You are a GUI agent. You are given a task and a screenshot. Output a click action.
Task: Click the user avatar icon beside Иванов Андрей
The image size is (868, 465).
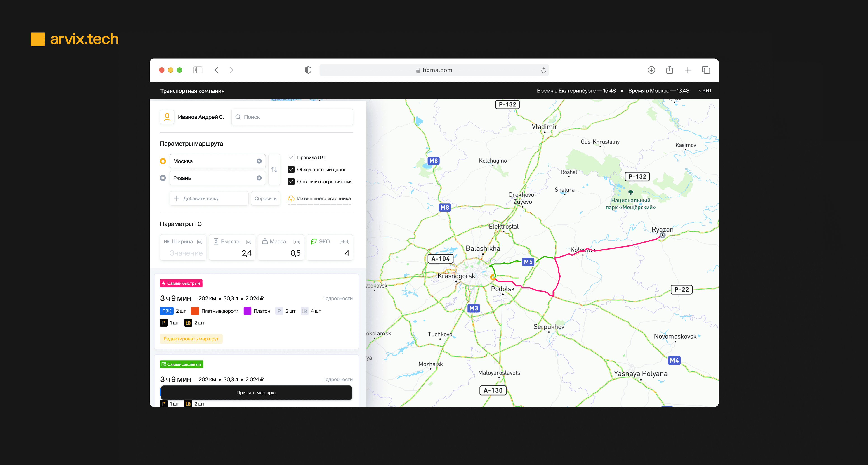tap(167, 117)
